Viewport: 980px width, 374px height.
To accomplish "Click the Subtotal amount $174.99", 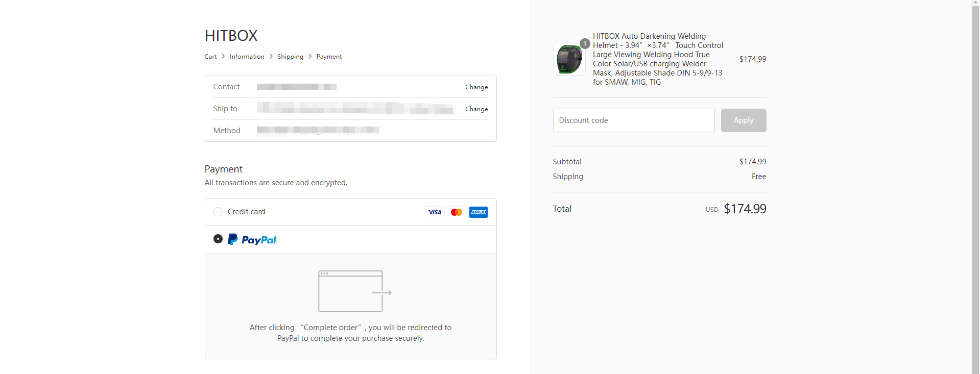I will point(753,162).
